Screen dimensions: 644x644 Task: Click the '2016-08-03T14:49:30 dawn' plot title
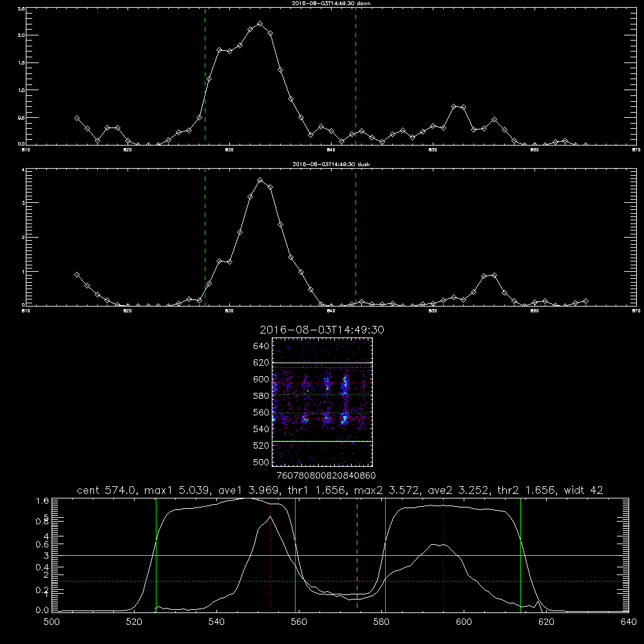[331, 3]
